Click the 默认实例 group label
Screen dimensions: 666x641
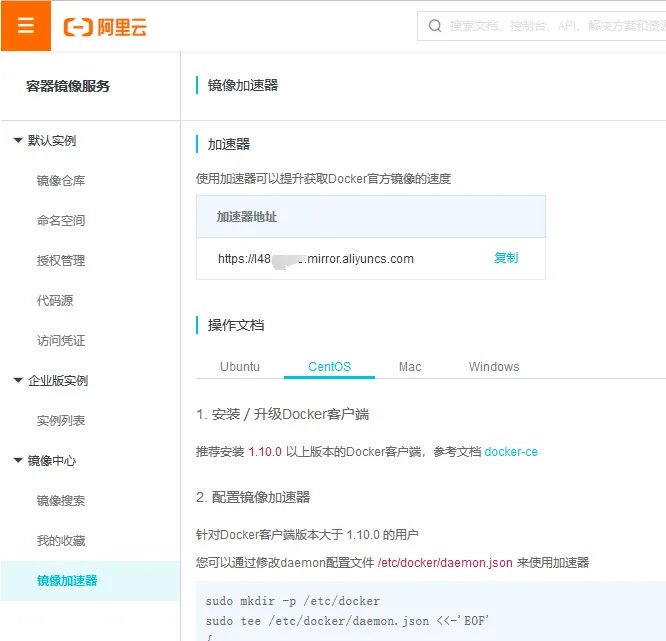[x=52, y=140]
